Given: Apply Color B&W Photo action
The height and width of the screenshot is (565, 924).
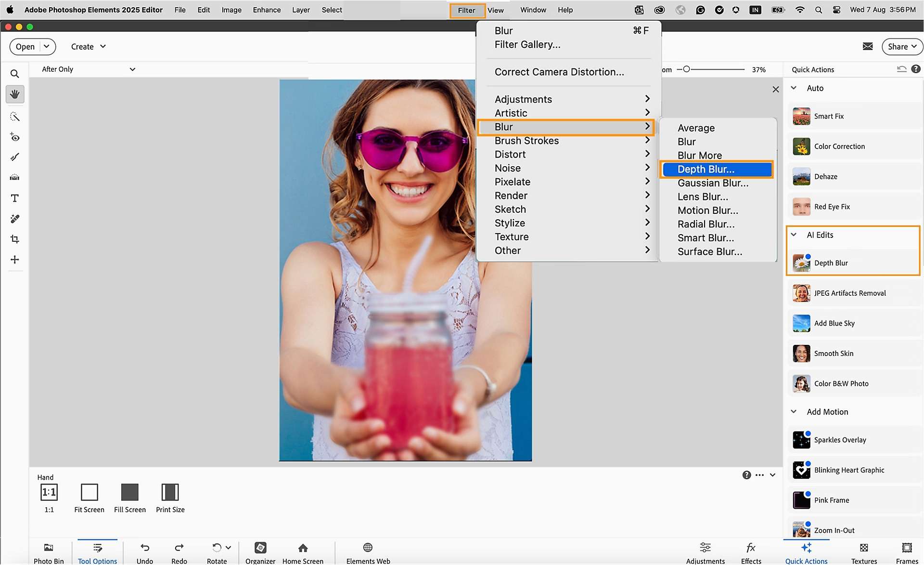Looking at the screenshot, I should pos(854,383).
